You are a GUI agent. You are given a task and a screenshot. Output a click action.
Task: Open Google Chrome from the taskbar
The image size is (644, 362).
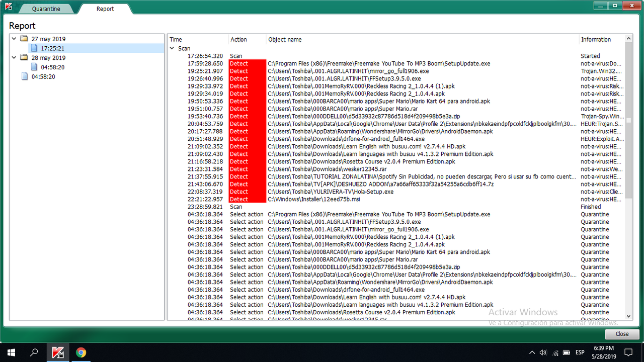coord(81,352)
